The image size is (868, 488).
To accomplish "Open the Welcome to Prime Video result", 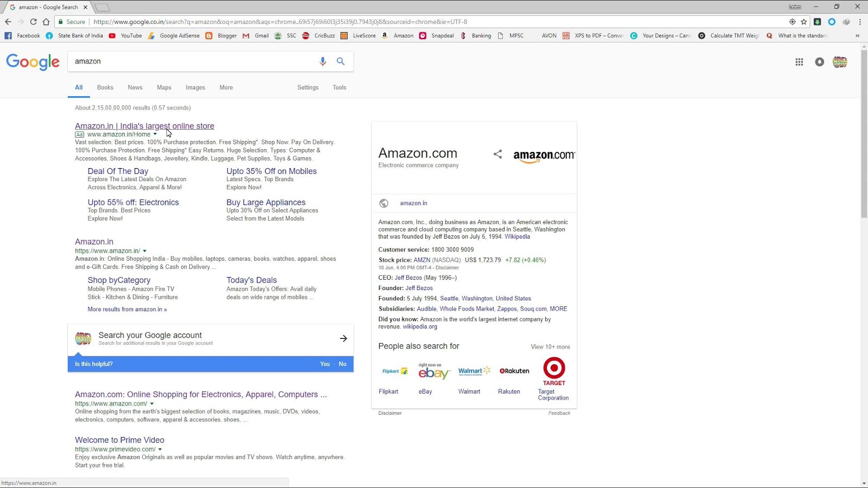I will [119, 440].
